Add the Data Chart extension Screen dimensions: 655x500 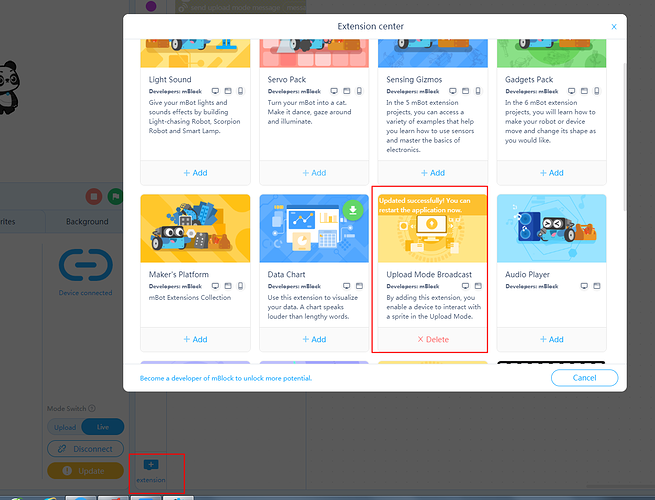[314, 339]
